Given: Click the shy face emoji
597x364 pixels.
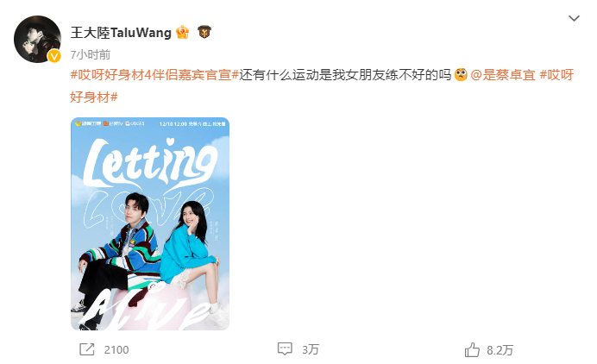Looking at the screenshot, I should click(x=461, y=75).
